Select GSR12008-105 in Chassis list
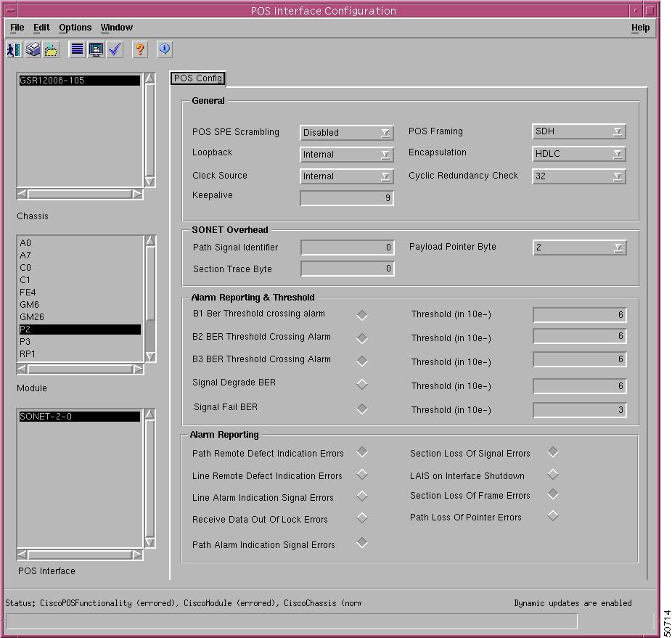672x638 pixels. coord(80,80)
